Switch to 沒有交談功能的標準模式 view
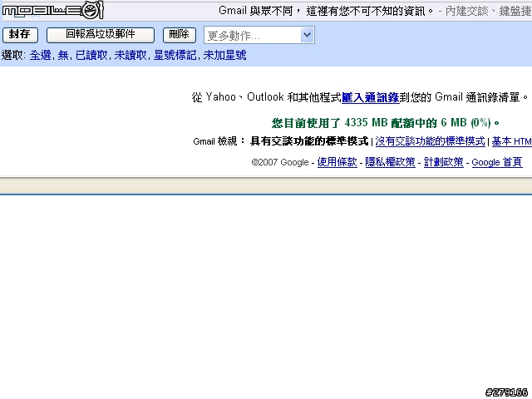532x399 pixels. click(431, 141)
